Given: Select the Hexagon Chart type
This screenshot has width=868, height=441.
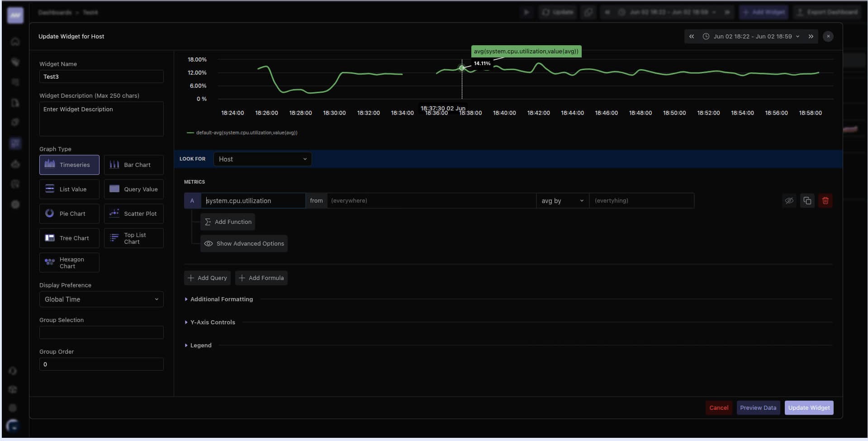Looking at the screenshot, I should pos(69,262).
